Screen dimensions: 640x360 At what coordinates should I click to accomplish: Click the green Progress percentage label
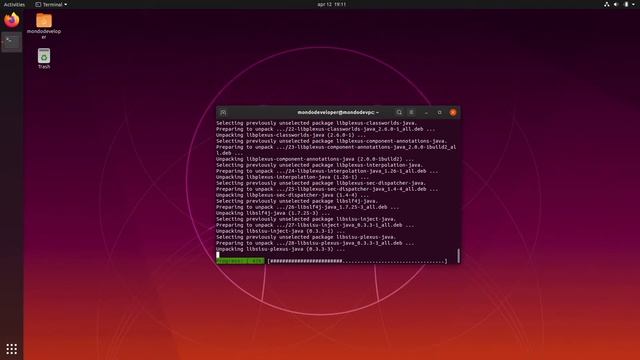coord(240,261)
